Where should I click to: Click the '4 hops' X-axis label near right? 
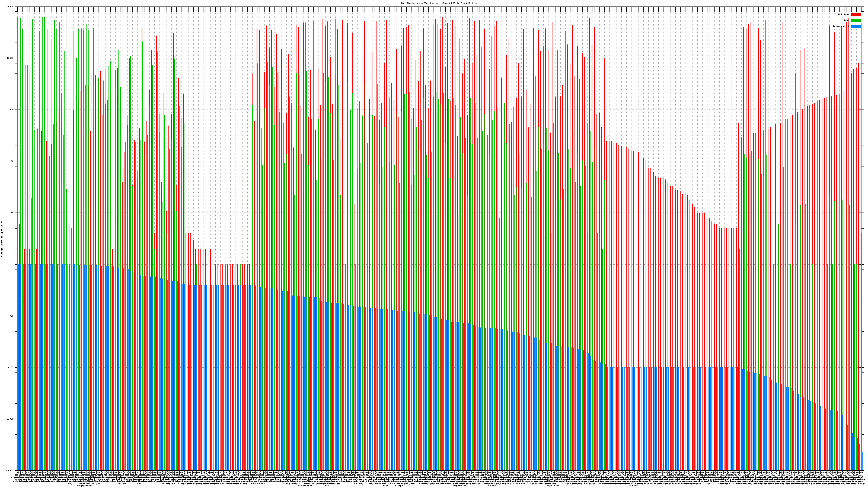[x=633, y=486]
